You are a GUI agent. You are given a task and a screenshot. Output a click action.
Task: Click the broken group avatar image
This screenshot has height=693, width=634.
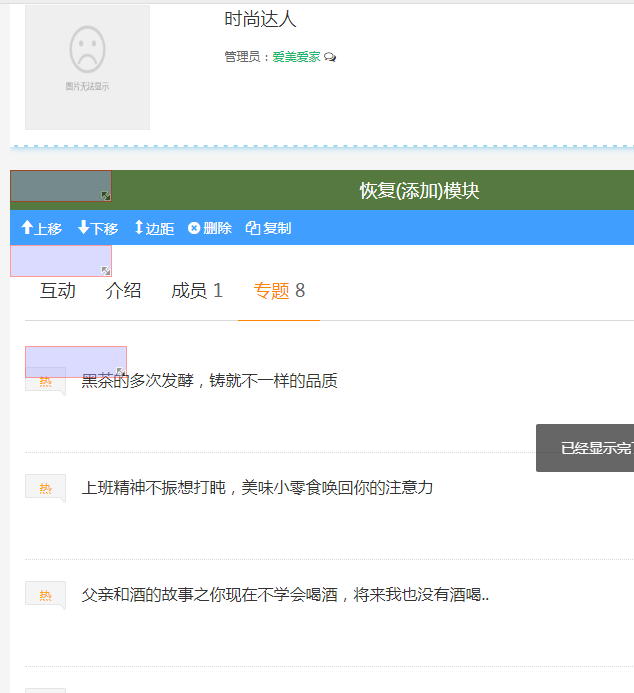(87, 67)
